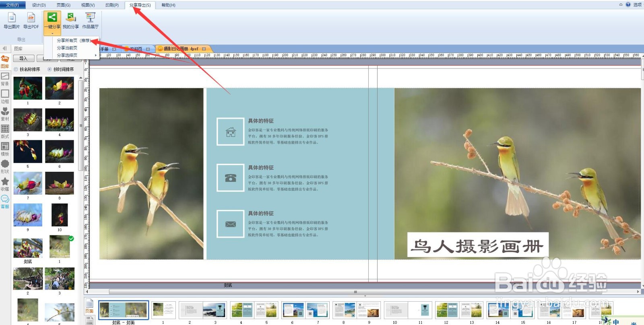The width and height of the screenshot is (644, 325).
Task: Open the 收藏 favorites panel icon
Action: 5,184
